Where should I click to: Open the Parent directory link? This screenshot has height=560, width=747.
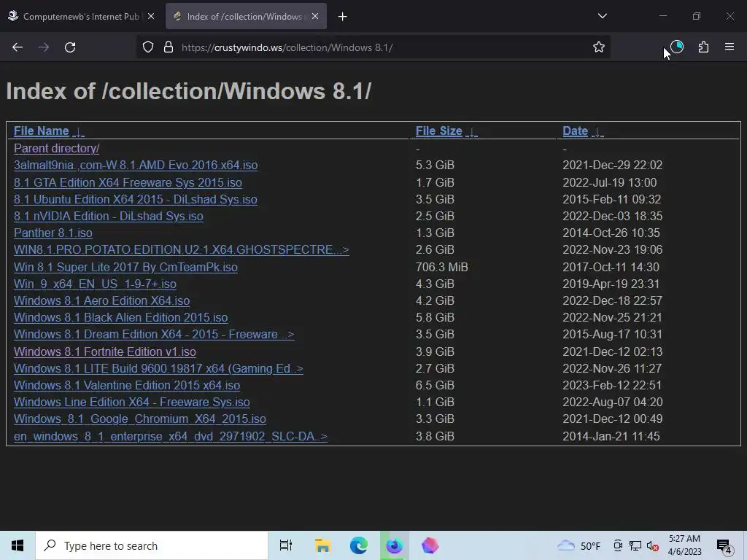[x=57, y=149]
